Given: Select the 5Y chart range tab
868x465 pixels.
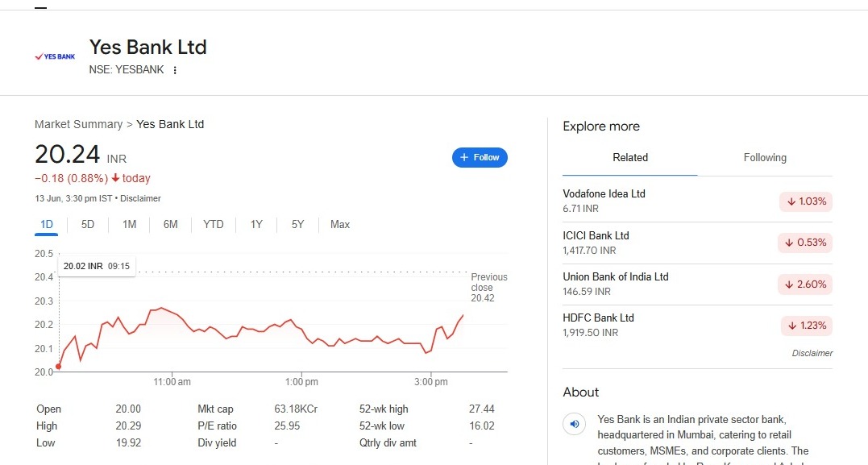Looking at the screenshot, I should (298, 225).
